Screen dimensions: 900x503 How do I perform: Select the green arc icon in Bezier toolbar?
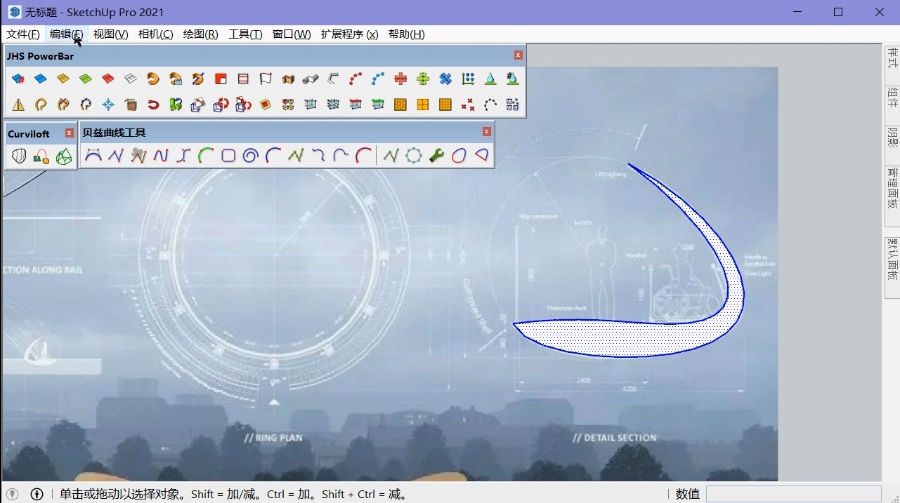[x=205, y=155]
